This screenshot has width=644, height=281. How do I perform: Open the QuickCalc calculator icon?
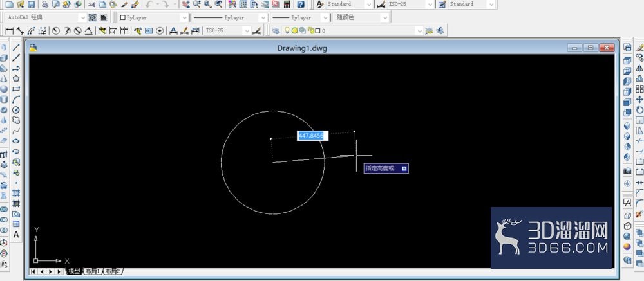[x=287, y=4]
